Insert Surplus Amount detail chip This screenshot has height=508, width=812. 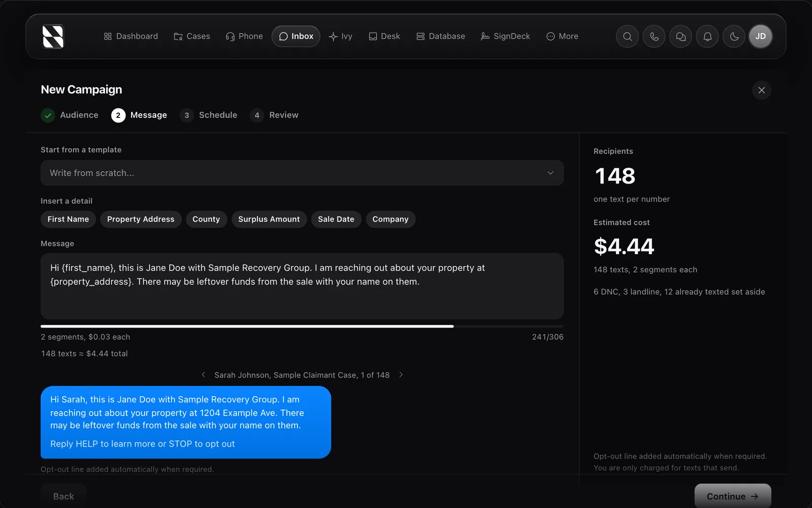(x=269, y=219)
